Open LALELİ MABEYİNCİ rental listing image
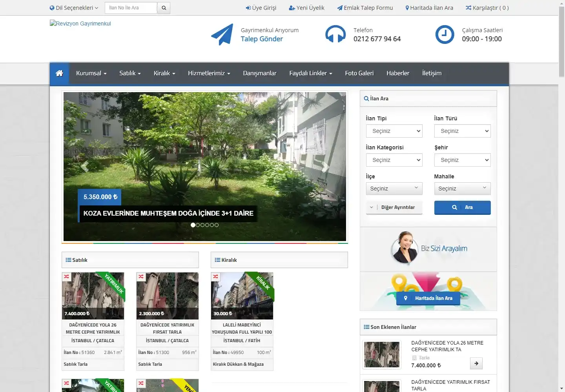Viewport: 565px width, 392px height. 242,296
